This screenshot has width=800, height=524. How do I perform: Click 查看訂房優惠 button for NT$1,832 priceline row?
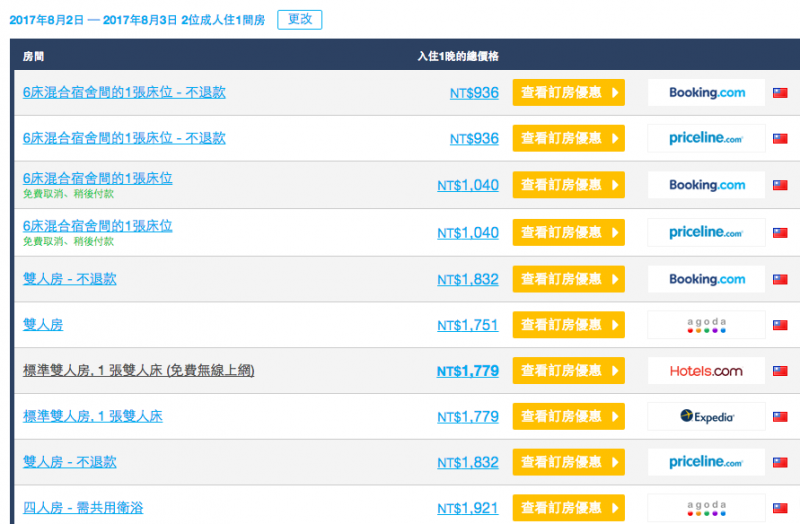569,462
